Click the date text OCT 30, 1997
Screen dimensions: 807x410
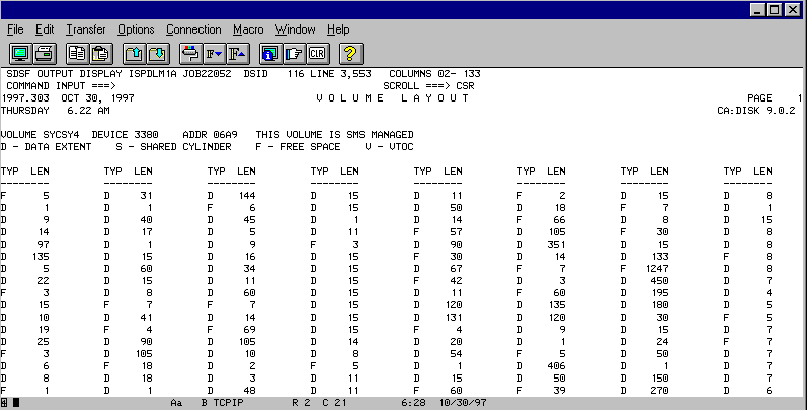(98, 98)
